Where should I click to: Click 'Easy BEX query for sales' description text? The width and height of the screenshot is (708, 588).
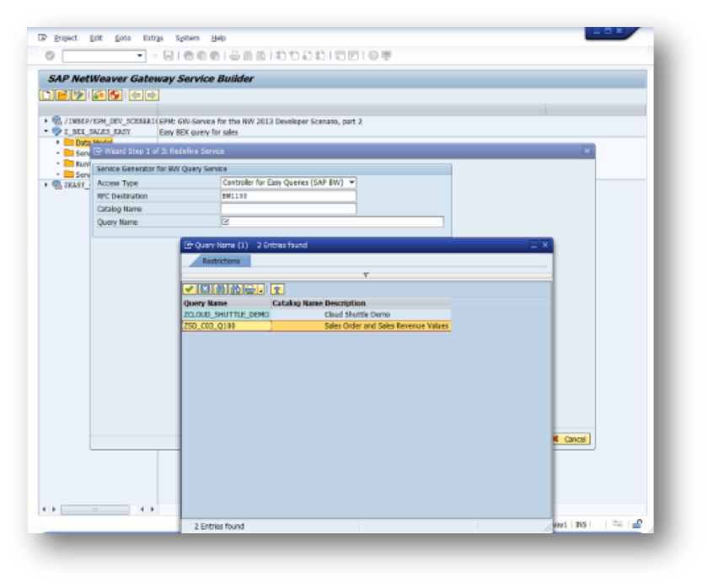(x=198, y=132)
